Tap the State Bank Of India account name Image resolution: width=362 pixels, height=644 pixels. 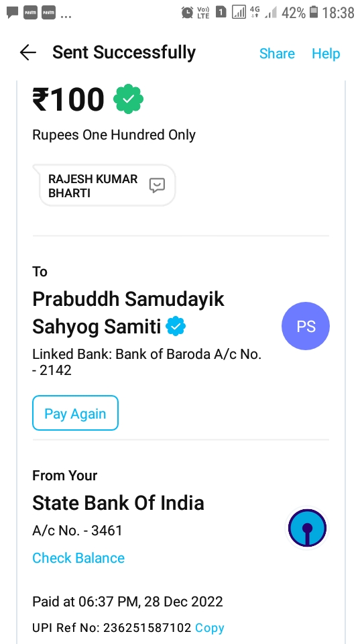(118, 503)
